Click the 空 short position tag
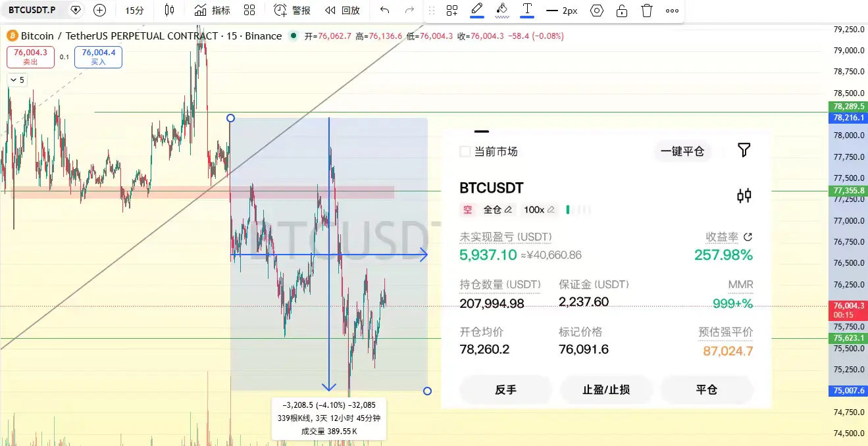The width and height of the screenshot is (868, 446). 467,210
